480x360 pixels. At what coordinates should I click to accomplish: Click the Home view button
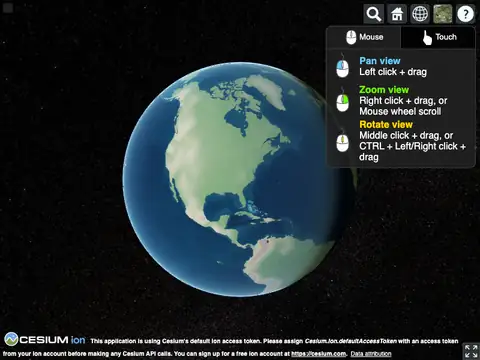click(397, 14)
